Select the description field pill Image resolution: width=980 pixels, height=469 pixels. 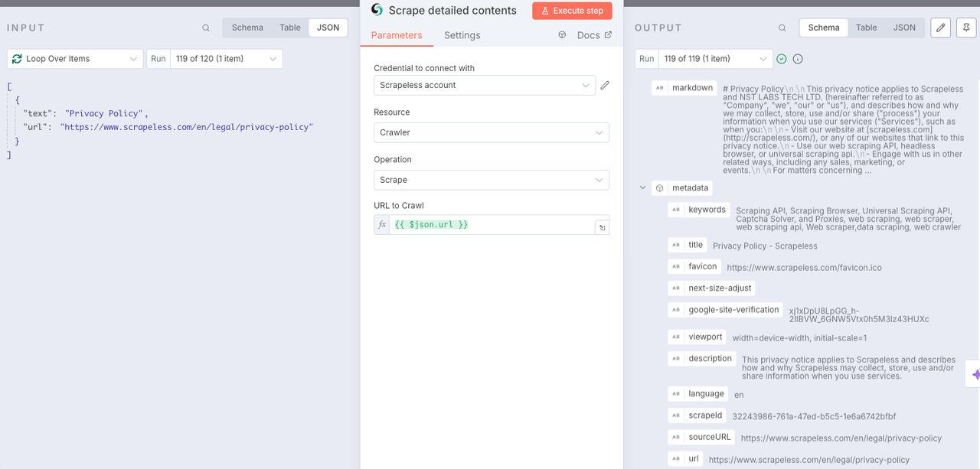click(x=701, y=358)
